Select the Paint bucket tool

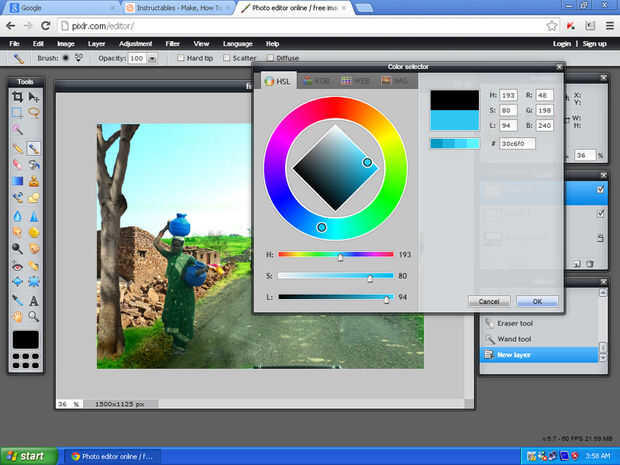click(x=34, y=164)
